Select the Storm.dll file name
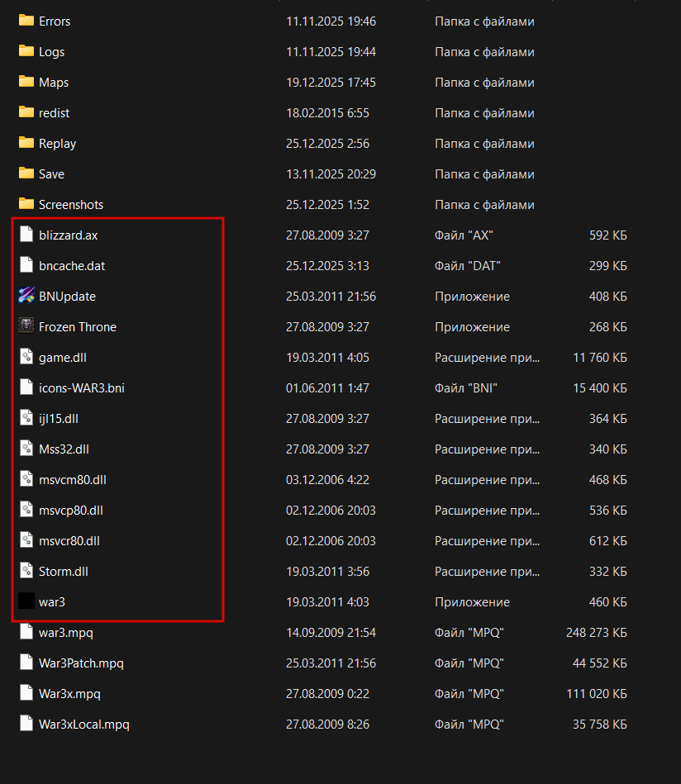Screen dimensions: 681x784 click(64, 571)
